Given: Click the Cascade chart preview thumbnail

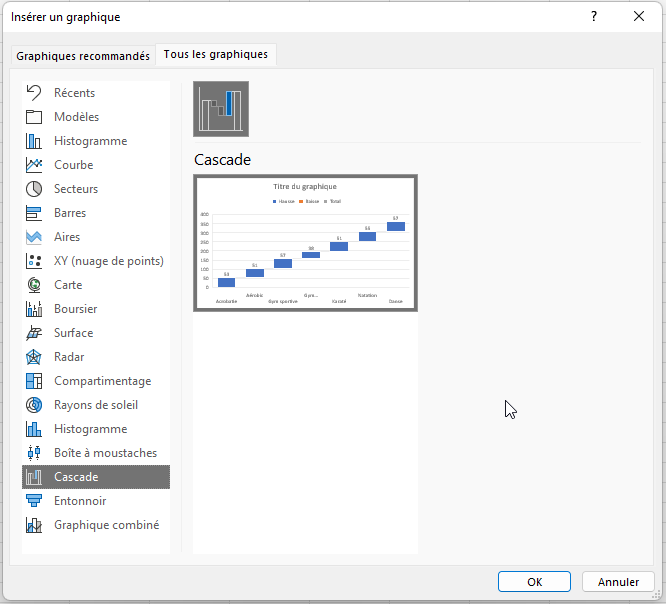Looking at the screenshot, I should [305, 243].
